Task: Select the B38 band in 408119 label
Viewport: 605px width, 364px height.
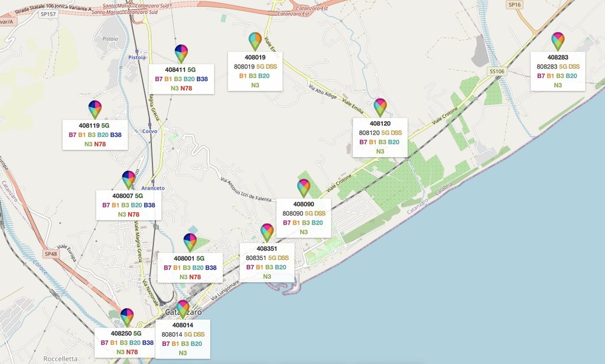Action: 116,135
